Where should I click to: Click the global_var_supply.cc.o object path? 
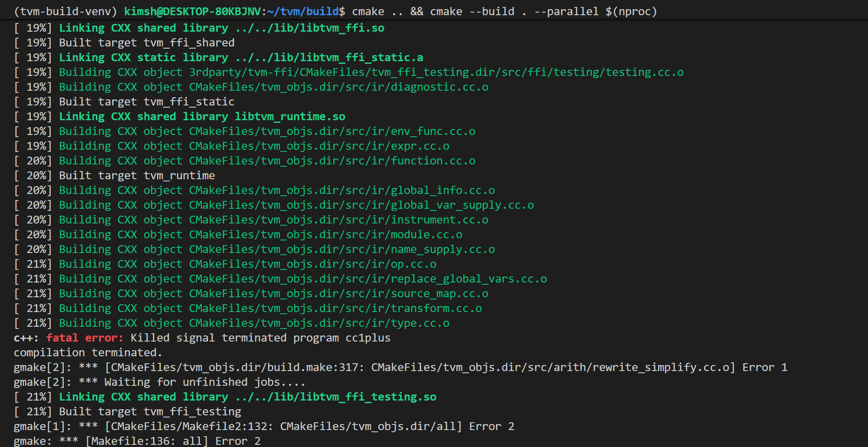click(361, 205)
